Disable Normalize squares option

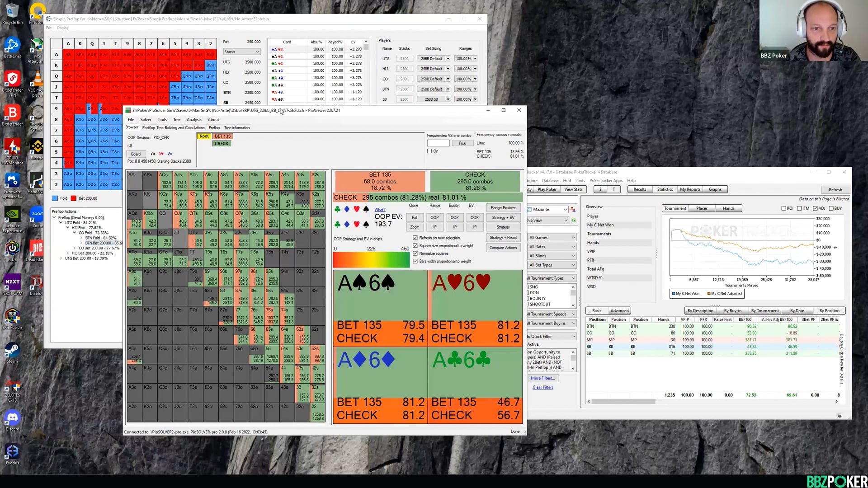click(x=415, y=253)
